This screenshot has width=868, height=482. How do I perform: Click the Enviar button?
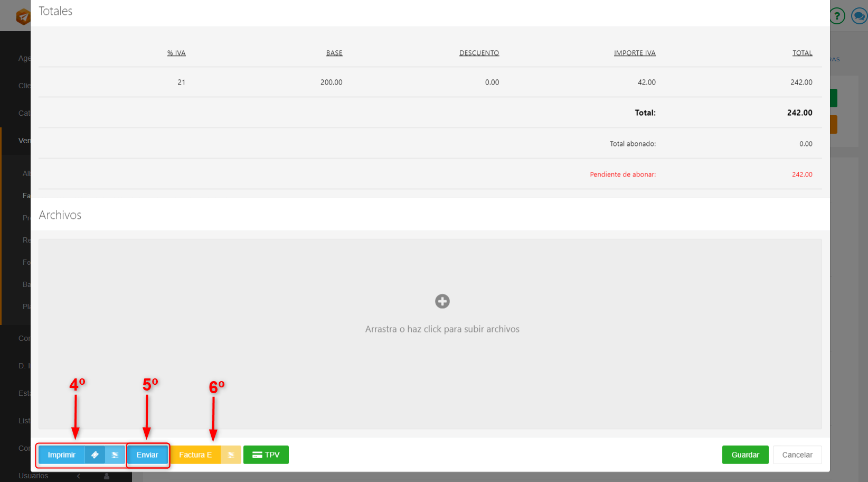pos(147,455)
